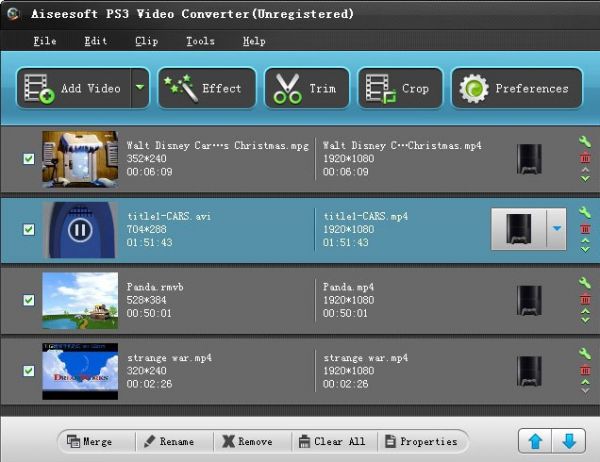600x462 pixels.
Task: Click the Add Video button
Action: click(73, 88)
